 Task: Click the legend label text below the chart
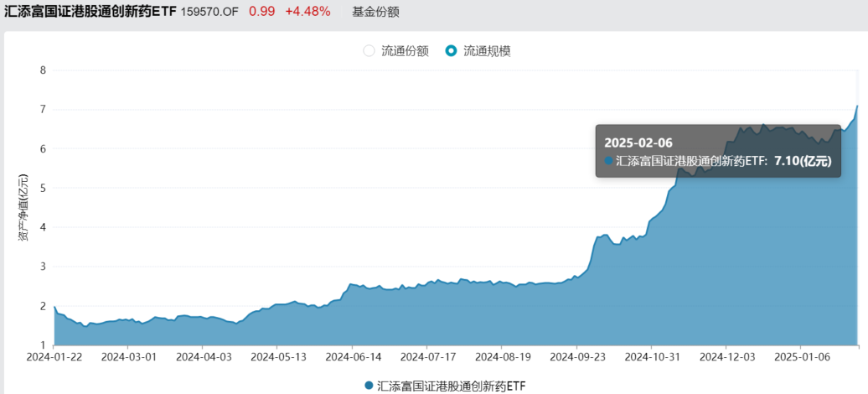pyautogui.click(x=451, y=385)
